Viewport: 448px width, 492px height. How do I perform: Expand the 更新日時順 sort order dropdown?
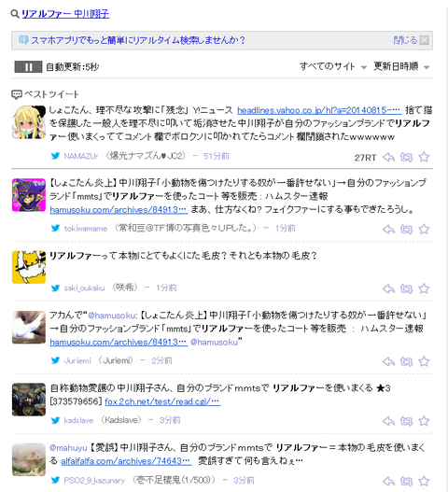[x=401, y=66]
